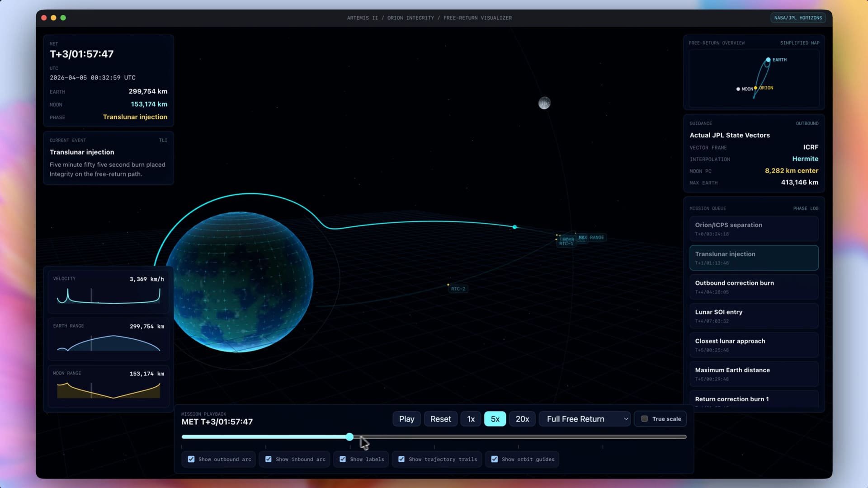The width and height of the screenshot is (868, 488).
Task: Enable the True scale checkbox
Action: [644, 418]
